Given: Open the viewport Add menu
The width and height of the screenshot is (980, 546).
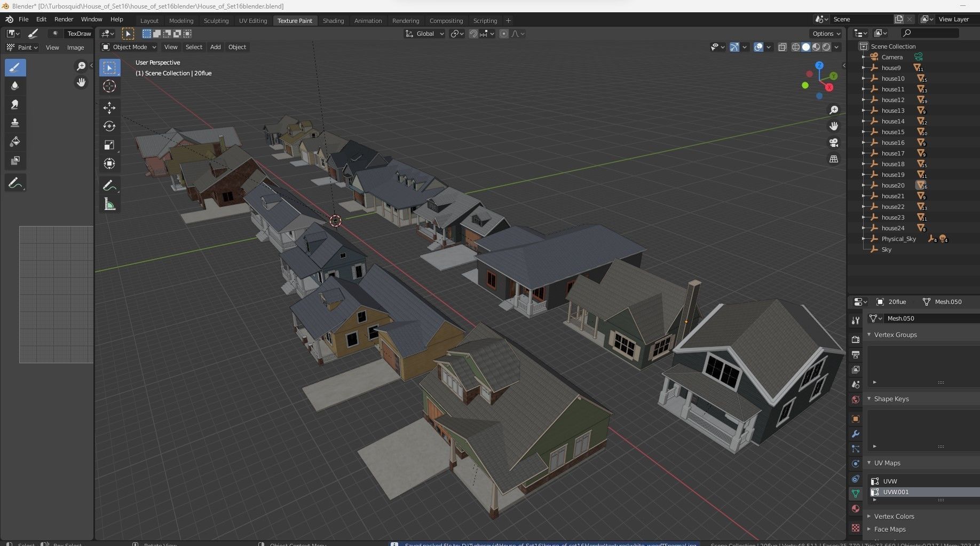Looking at the screenshot, I should (215, 47).
